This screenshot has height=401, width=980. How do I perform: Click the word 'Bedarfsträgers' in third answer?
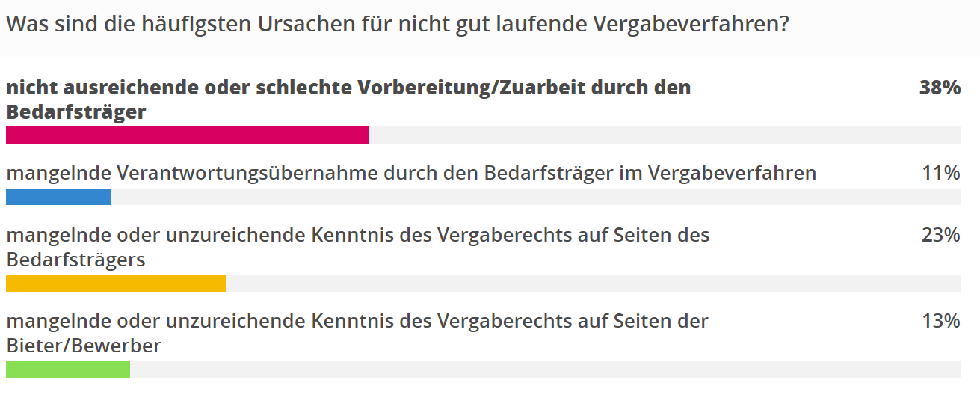[x=75, y=260]
